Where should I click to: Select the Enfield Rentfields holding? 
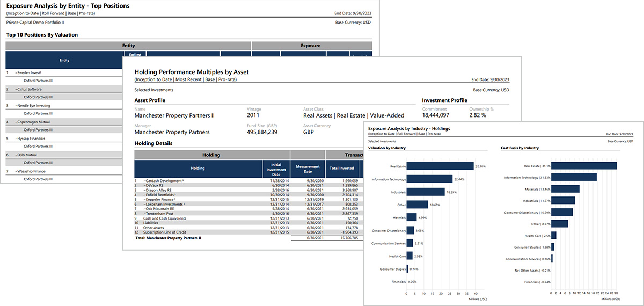pyautogui.click(x=164, y=195)
